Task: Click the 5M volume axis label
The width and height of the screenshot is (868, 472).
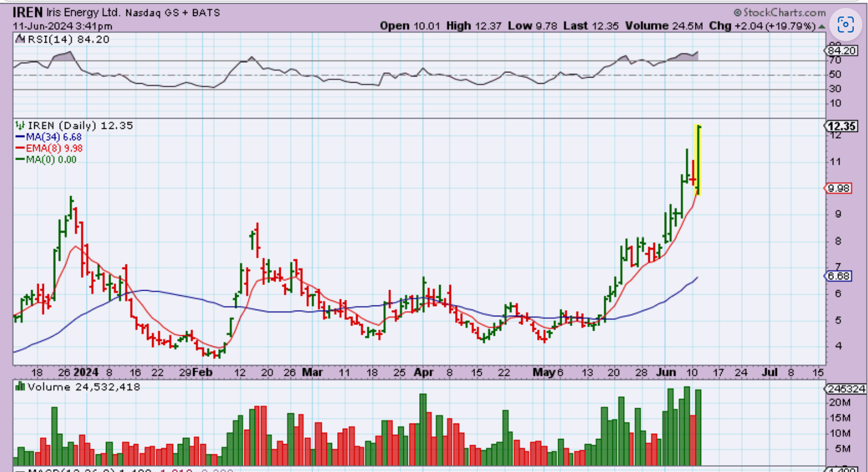Action: (842, 449)
